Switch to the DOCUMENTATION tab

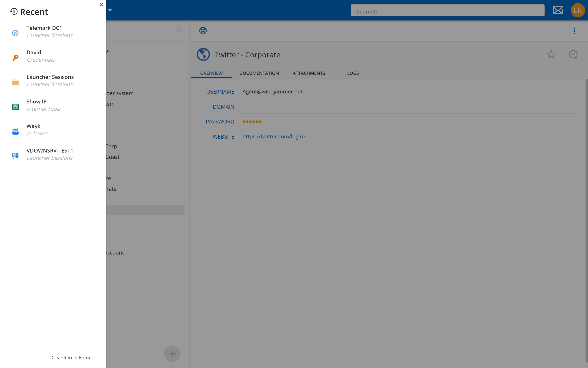click(x=259, y=73)
